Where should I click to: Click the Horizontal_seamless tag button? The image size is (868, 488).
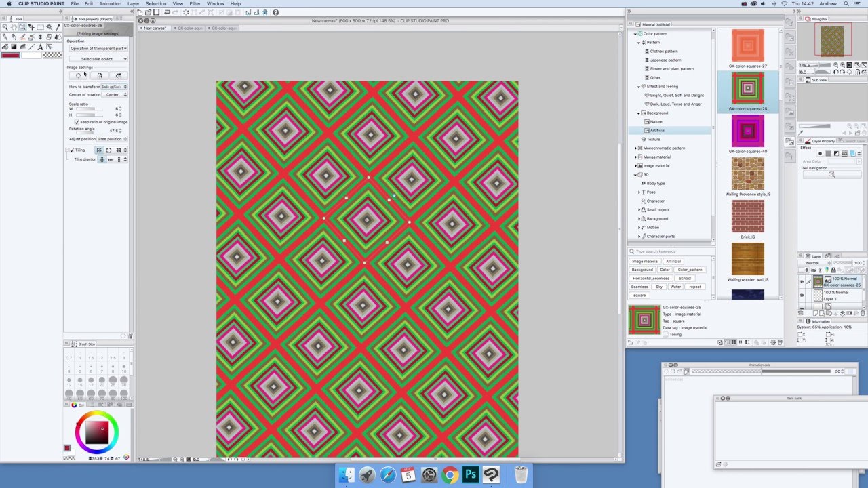[x=651, y=278]
